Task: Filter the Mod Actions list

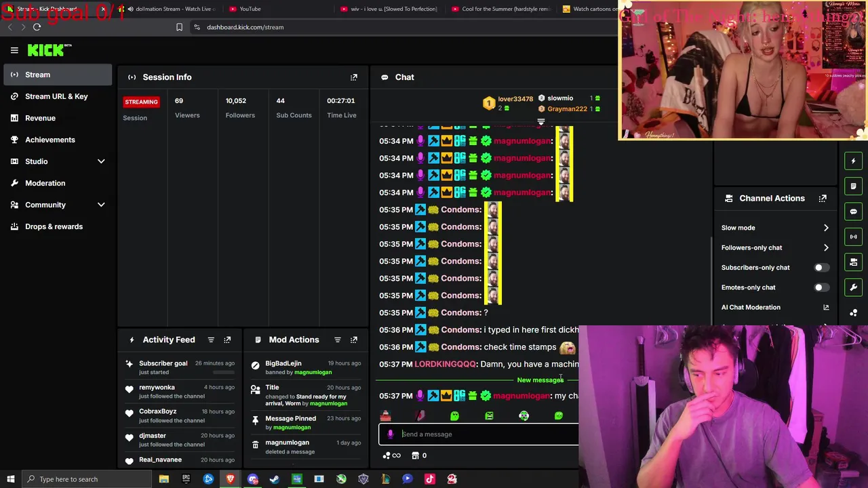Action: [337, 340]
